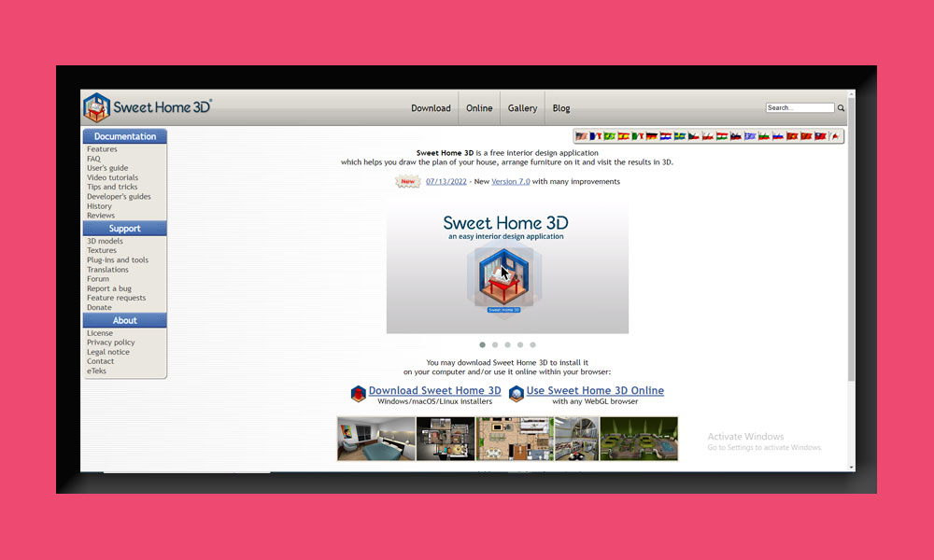
Task: Click the Download Sweet Home 3D link
Action: (x=435, y=390)
